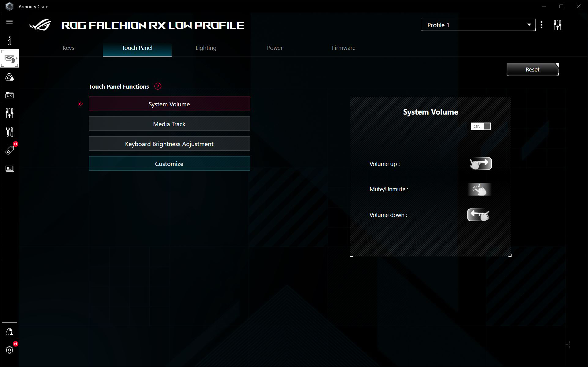
Task: Click the Armoury Crate app icon
Action: point(9,6)
